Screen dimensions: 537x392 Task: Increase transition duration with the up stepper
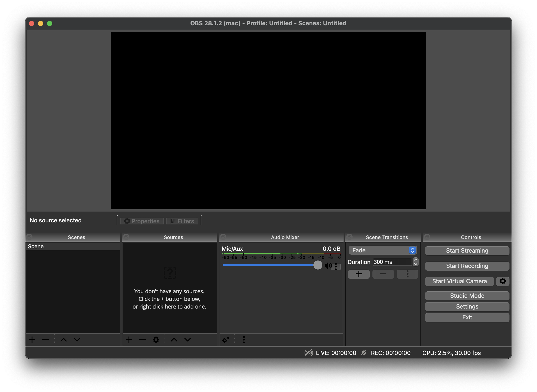(415, 260)
